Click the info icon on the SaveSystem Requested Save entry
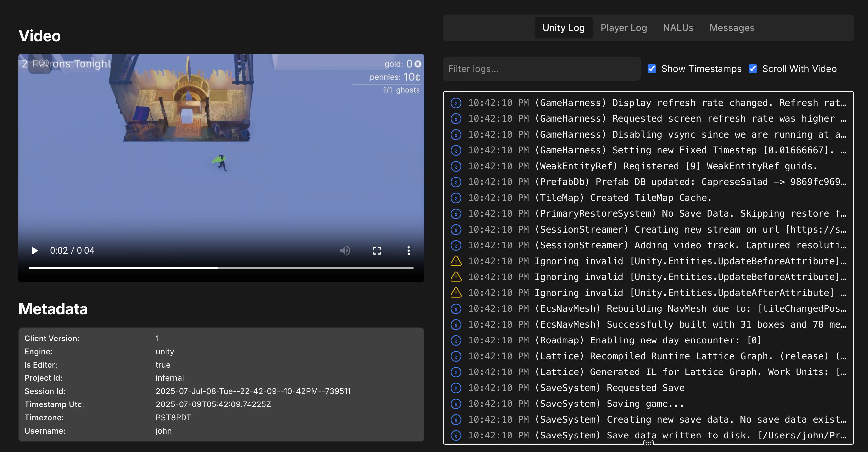This screenshot has width=868, height=452. pos(456,388)
